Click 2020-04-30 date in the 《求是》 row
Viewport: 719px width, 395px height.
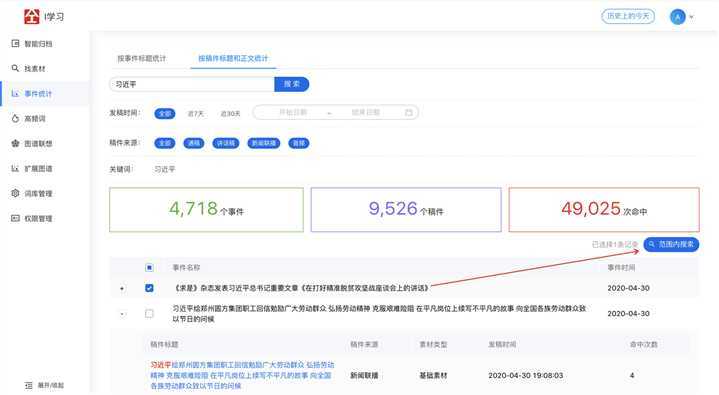point(628,288)
